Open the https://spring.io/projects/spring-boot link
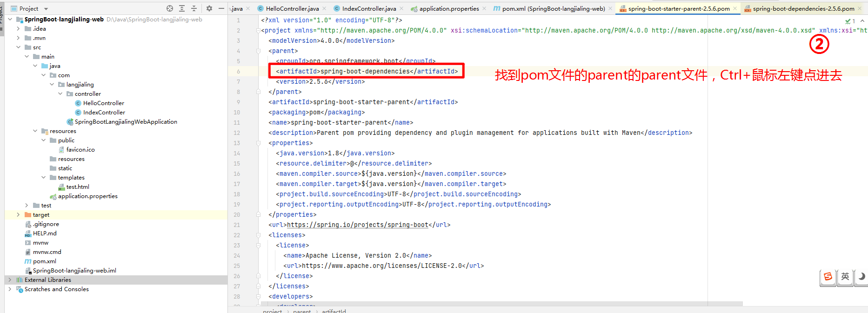This screenshot has width=868, height=313. [357, 225]
